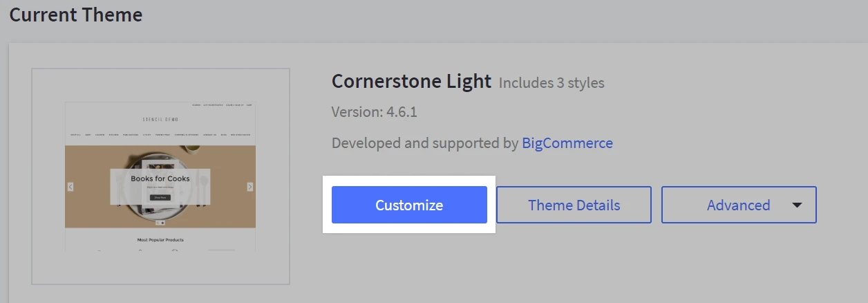Click the Books for Cooks banner title
The width and height of the screenshot is (868, 303).
tap(160, 178)
